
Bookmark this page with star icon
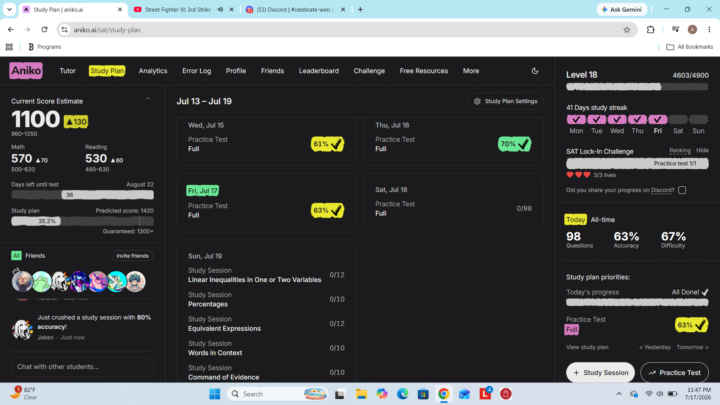coord(627,30)
